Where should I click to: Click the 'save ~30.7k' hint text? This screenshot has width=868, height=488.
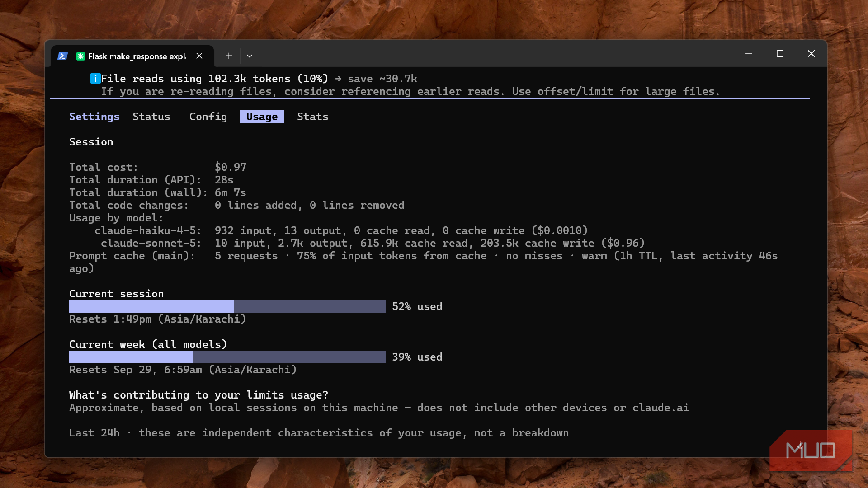click(x=382, y=79)
